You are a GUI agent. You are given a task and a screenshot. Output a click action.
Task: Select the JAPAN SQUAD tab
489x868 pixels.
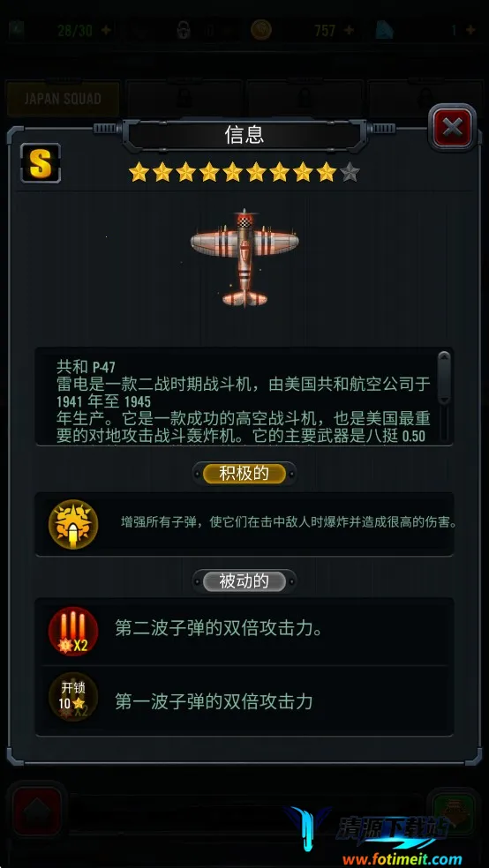[x=63, y=99]
